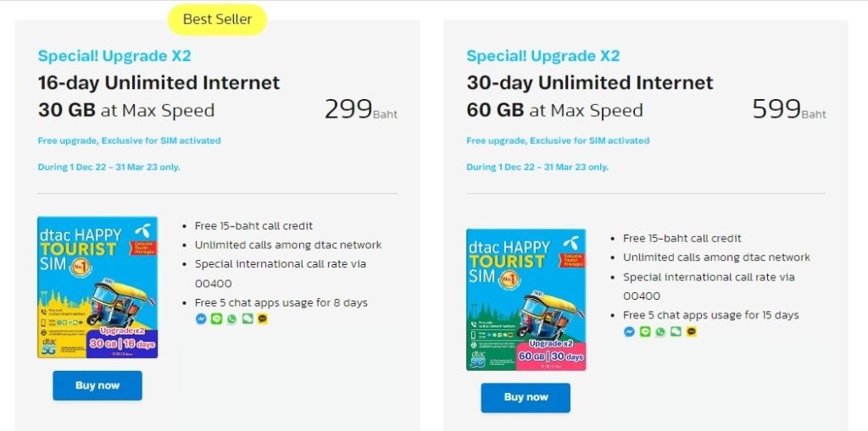Open the 30 GB 16 days SIM image
The width and height of the screenshot is (868, 431).
[97, 287]
